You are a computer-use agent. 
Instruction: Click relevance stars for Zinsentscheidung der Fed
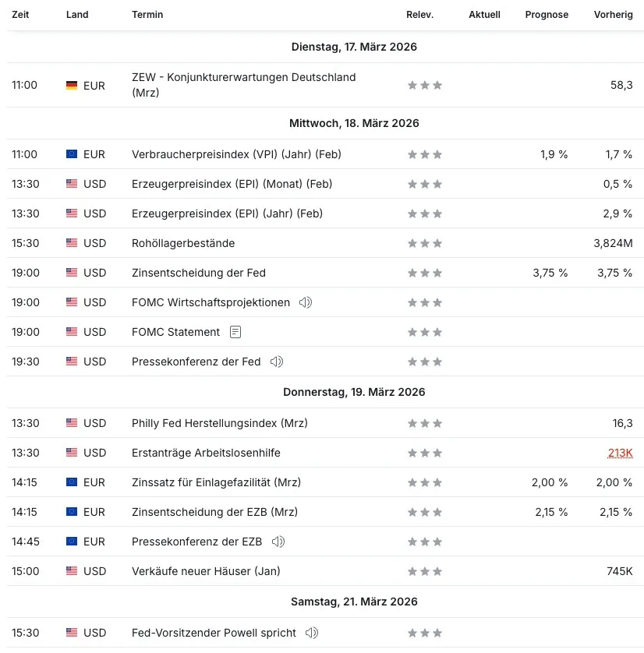[x=424, y=273]
